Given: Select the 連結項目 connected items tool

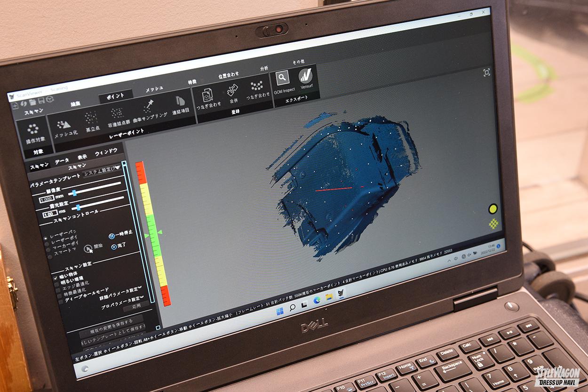Looking at the screenshot, I should click(x=180, y=102).
